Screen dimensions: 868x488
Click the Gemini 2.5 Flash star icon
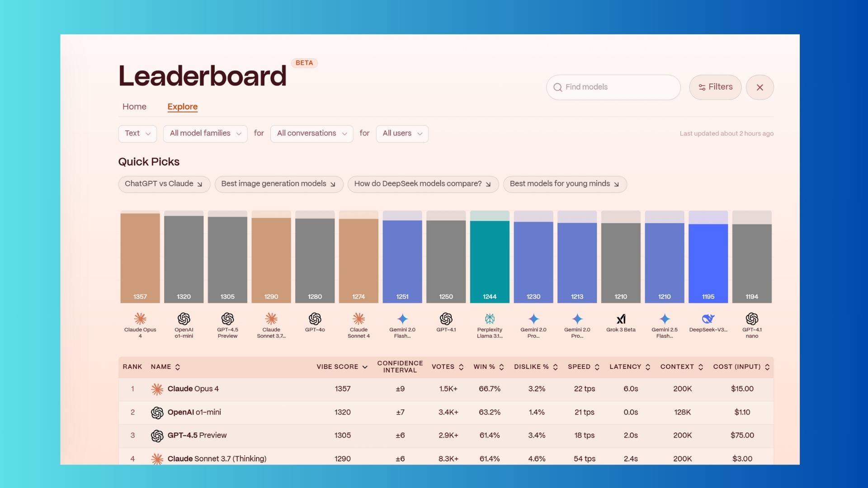(x=665, y=319)
